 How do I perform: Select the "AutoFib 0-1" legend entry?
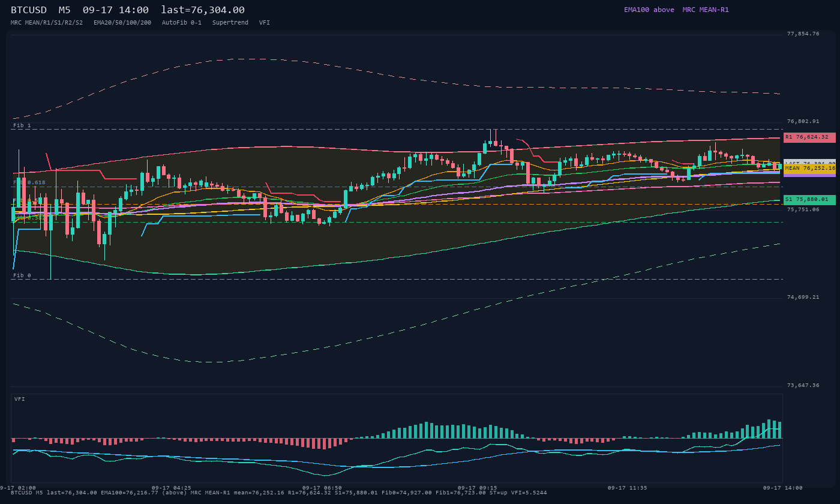pyautogui.click(x=182, y=23)
